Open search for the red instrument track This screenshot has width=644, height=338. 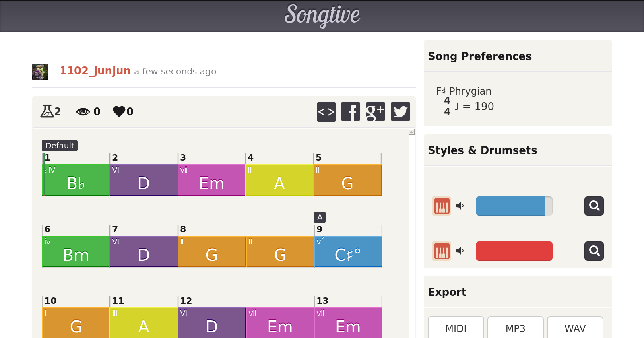pyautogui.click(x=594, y=251)
